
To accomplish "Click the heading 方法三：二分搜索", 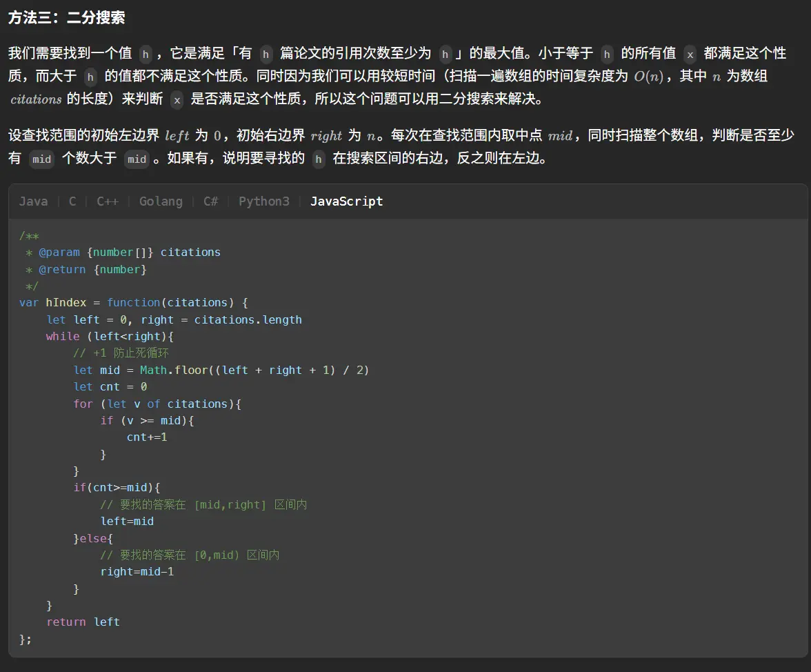I will 67,18.
